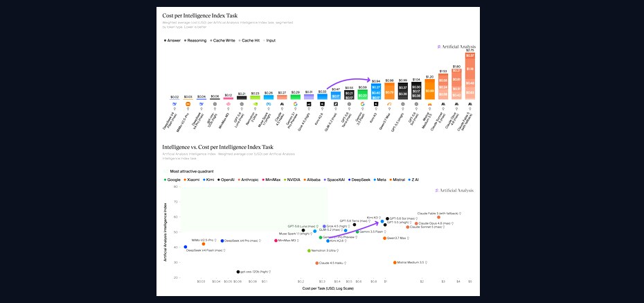Viewport: 644px width, 303px height.
Task: Click the Mistral logo under the Mistral Medium 3.5 bar
Action: (429, 104)
